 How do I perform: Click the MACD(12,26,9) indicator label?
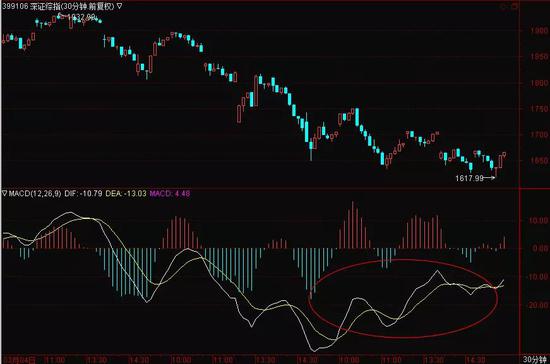click(35, 193)
